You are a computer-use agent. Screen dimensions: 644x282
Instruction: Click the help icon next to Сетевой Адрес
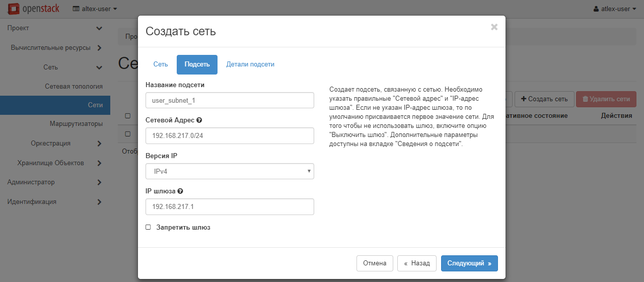pyautogui.click(x=199, y=120)
